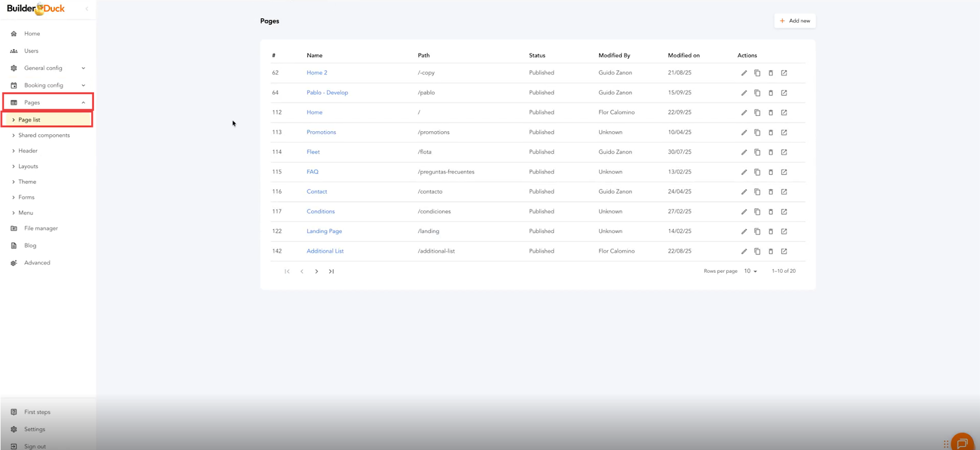The width and height of the screenshot is (980, 450).
Task: Click the edit pencil icon for Home 2
Action: [x=744, y=73]
